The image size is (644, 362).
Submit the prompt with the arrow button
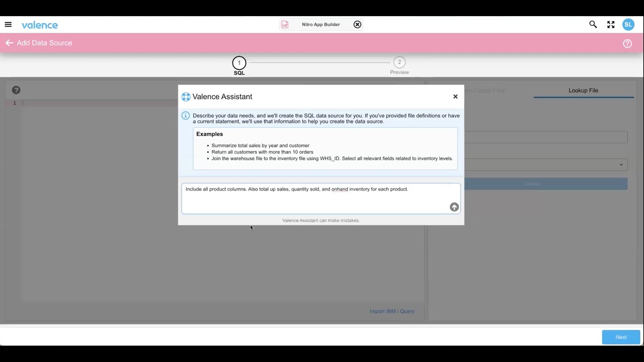pyautogui.click(x=454, y=207)
